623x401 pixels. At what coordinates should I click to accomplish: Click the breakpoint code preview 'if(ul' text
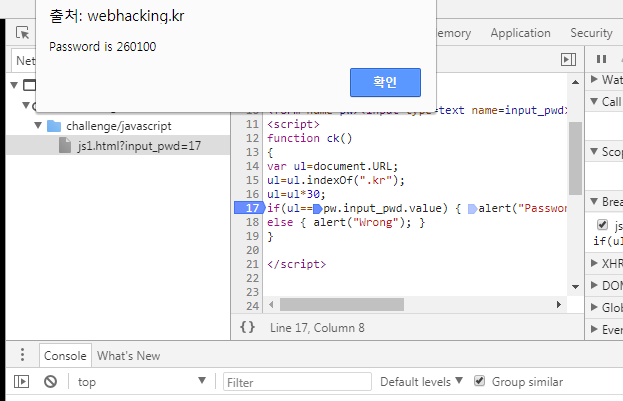click(608, 241)
